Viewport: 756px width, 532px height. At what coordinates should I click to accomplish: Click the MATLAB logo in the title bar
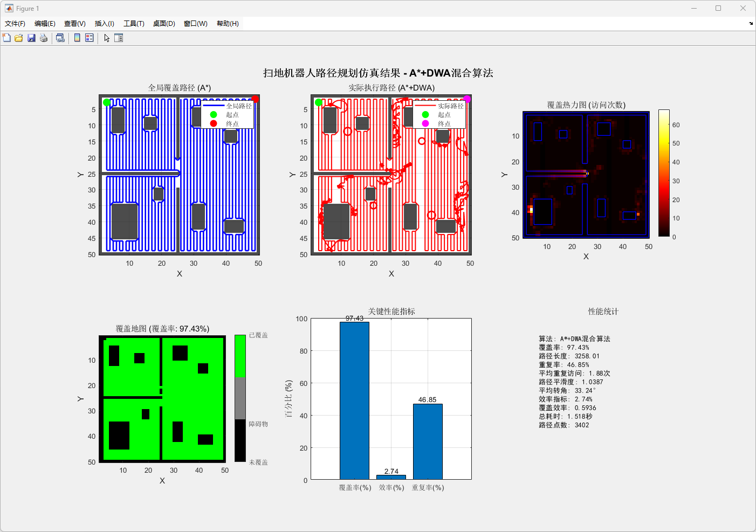(9, 8)
